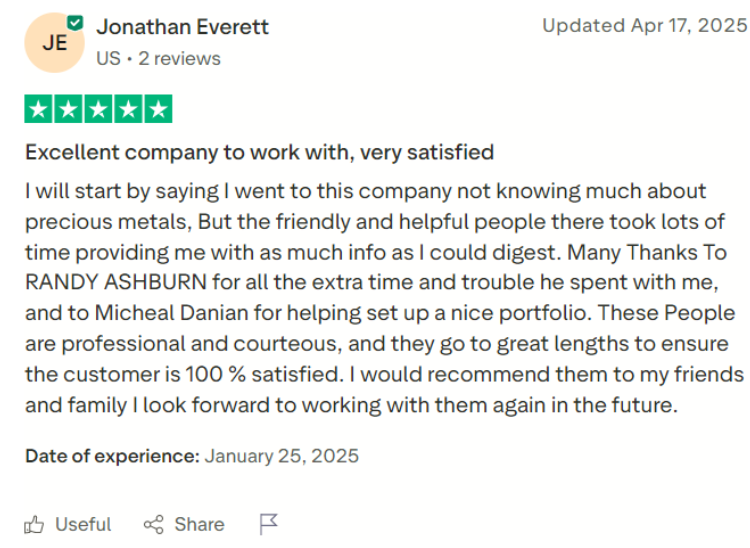
Task: Click the US country label
Action: (108, 59)
